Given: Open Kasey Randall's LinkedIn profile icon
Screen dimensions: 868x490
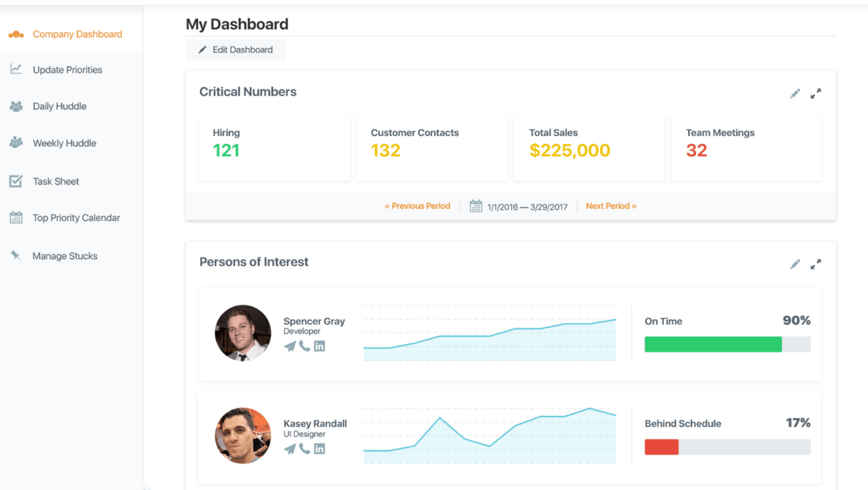Looking at the screenshot, I should pos(320,448).
